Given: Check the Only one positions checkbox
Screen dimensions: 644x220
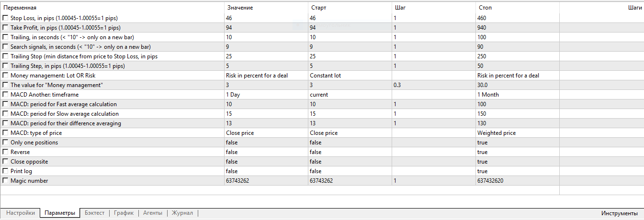Looking at the screenshot, I should [6, 143].
